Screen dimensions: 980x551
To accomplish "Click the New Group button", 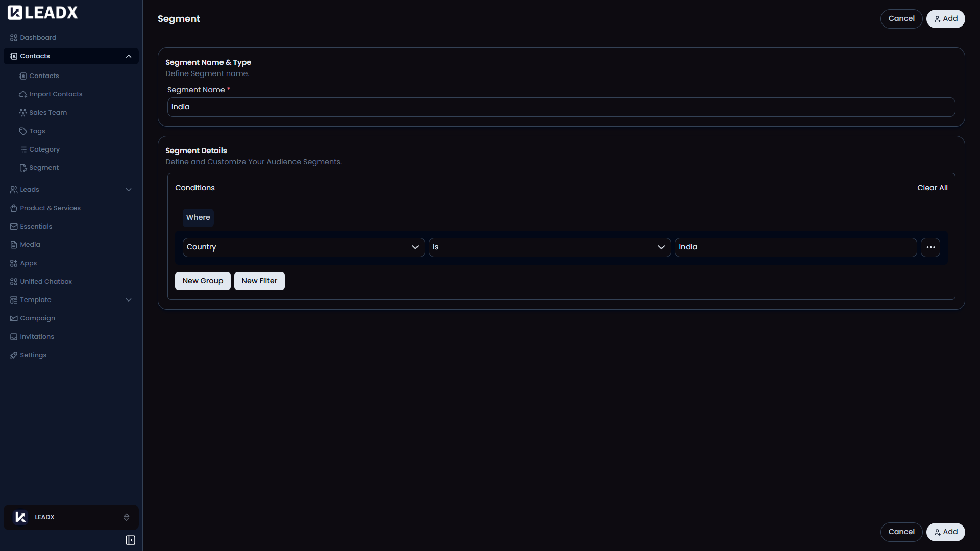I will (202, 281).
